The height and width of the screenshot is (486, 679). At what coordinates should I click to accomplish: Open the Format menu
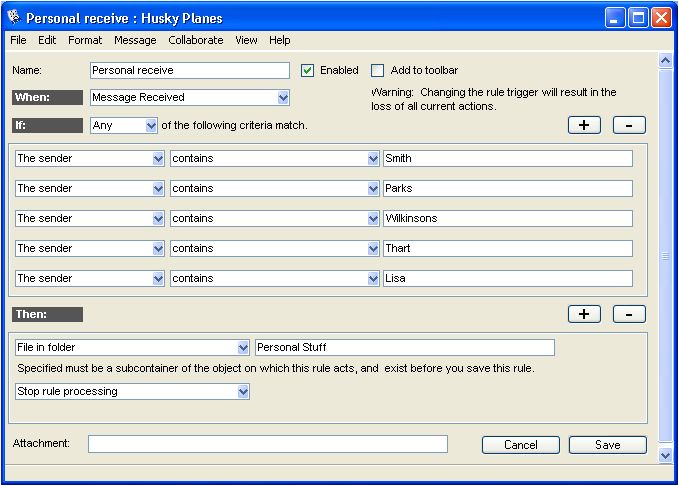(85, 40)
